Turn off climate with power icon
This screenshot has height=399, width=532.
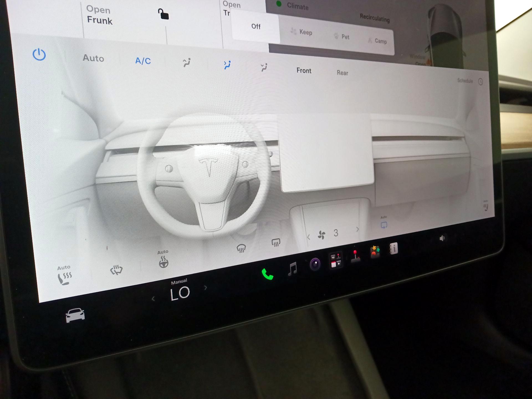[39, 55]
